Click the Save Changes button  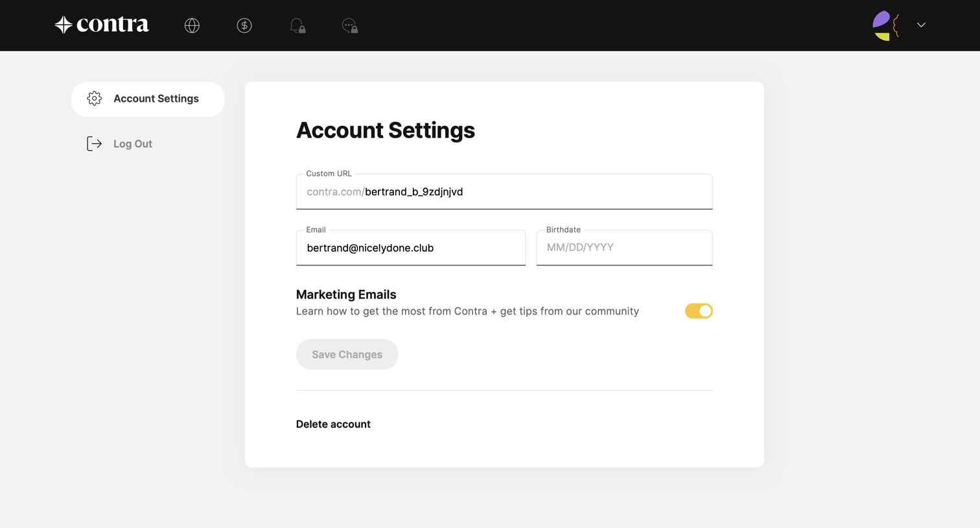click(347, 354)
